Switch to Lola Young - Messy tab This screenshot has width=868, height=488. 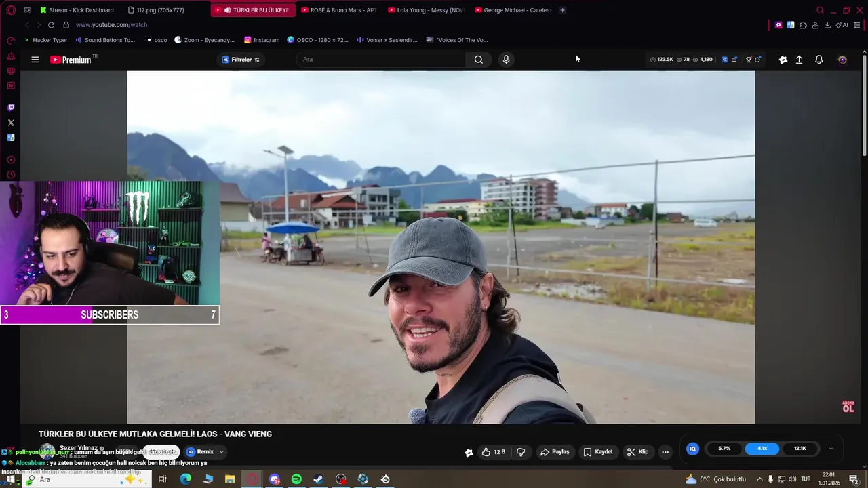[x=426, y=10]
